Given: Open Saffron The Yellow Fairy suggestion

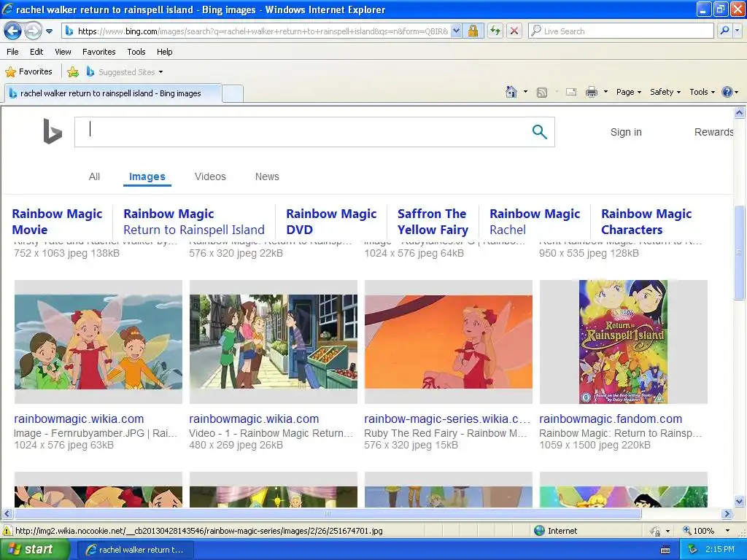Looking at the screenshot, I should point(433,222).
